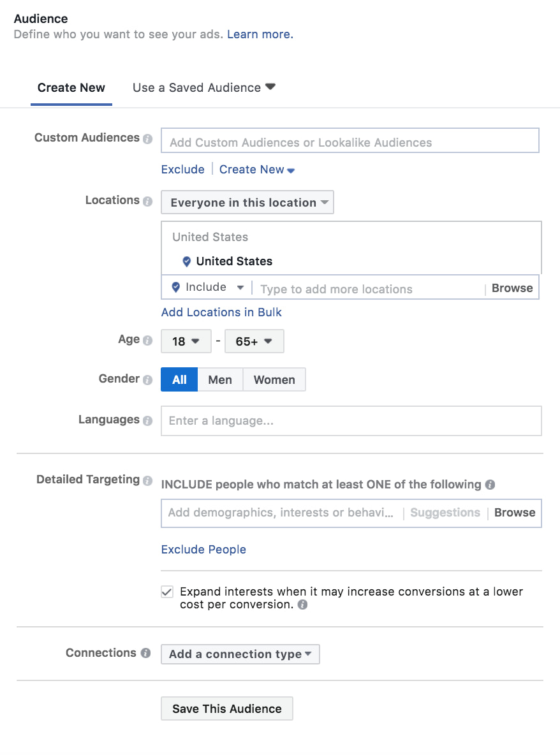Click the Detailed Targeting info icon
Screen dimensions: 560x755
150,480
